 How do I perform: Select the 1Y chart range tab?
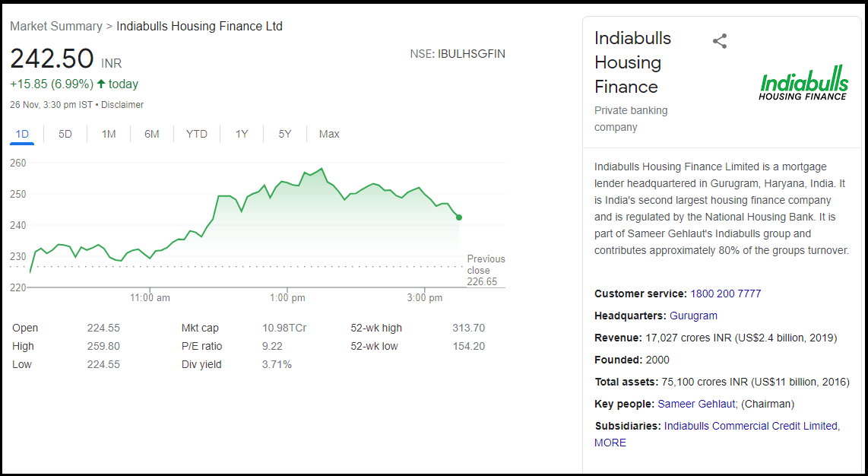tap(242, 134)
